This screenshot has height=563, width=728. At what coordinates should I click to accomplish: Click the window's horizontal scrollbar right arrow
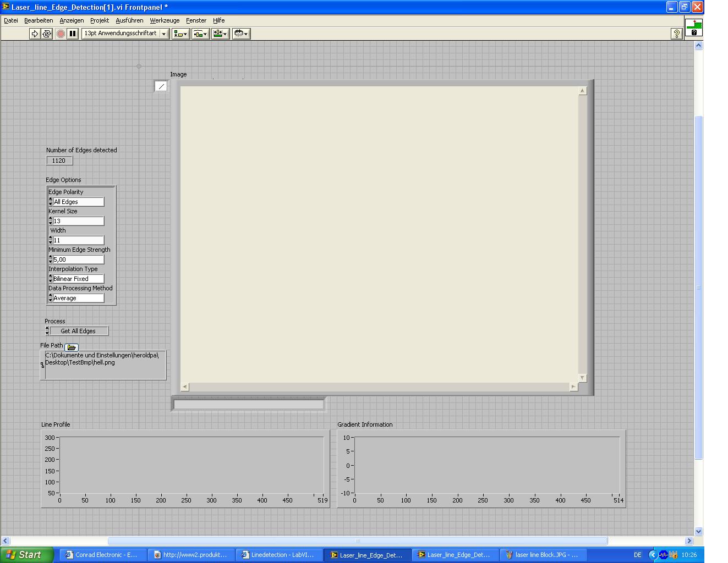point(689,540)
